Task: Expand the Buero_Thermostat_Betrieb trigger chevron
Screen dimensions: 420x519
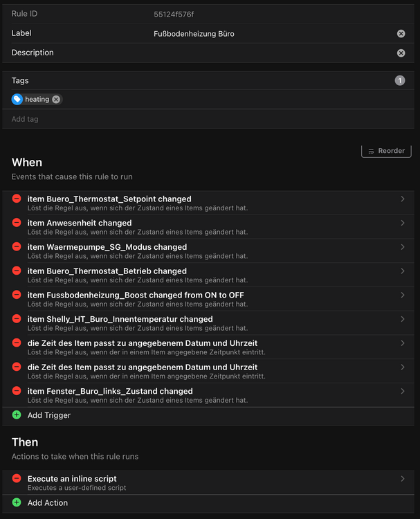Action: coord(403,271)
